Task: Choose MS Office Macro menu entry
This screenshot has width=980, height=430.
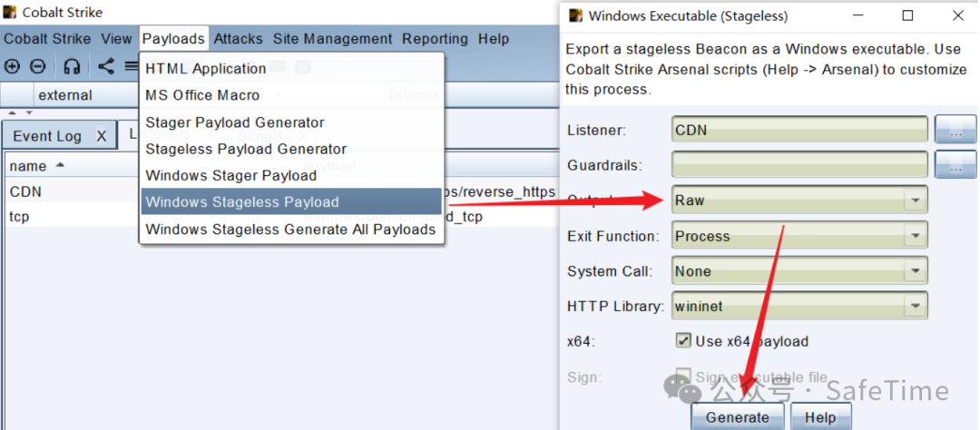Action: pos(292,95)
